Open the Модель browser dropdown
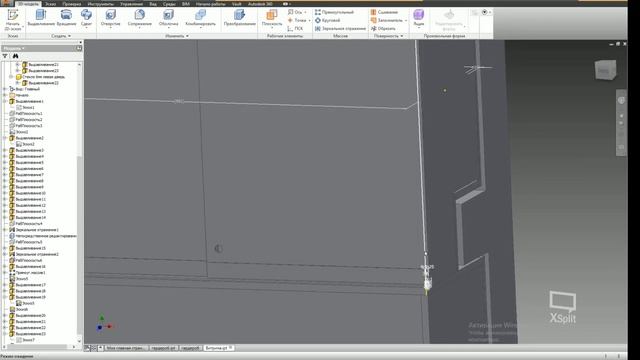 [x=14, y=48]
